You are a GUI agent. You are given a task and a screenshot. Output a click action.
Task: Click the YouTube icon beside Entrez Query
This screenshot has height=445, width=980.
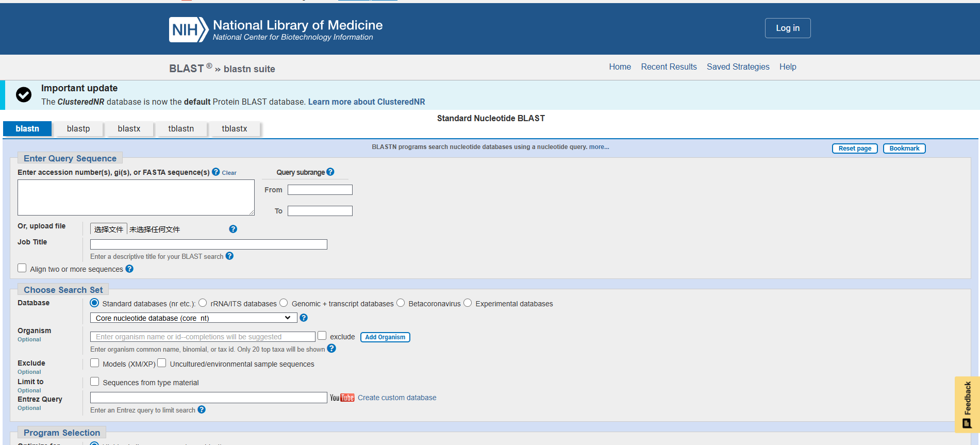pos(342,398)
